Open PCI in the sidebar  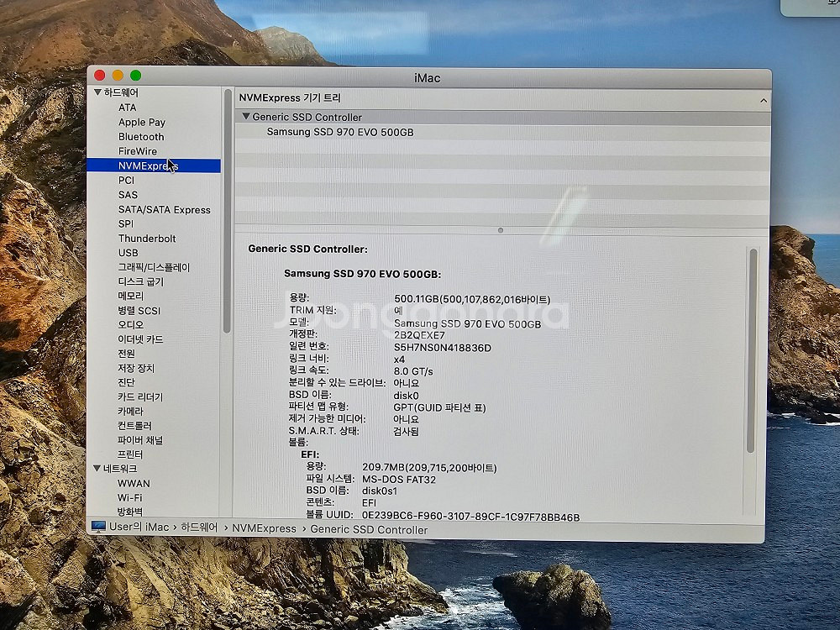(x=126, y=180)
